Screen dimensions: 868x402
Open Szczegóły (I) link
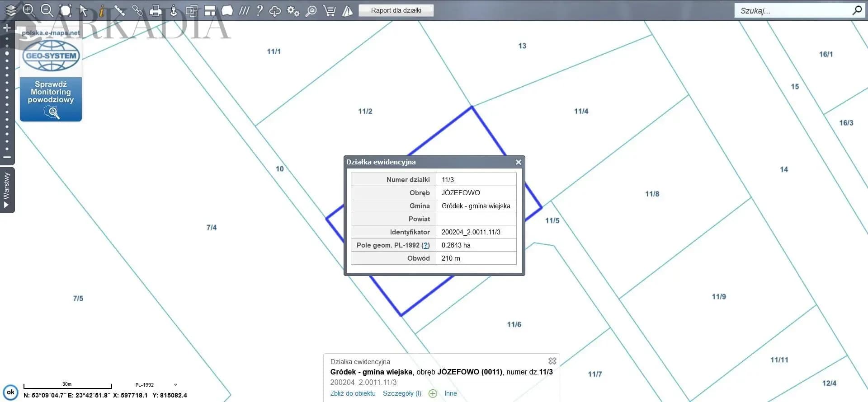(x=402, y=393)
